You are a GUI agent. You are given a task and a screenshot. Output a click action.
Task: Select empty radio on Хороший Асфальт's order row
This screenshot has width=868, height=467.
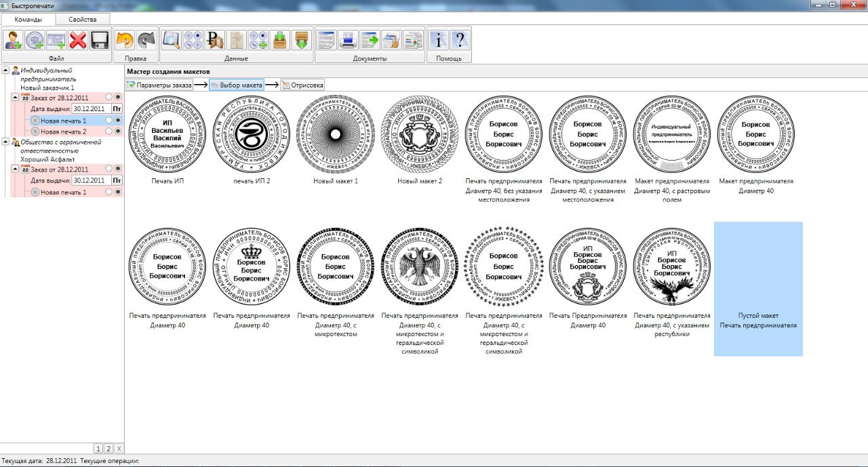(108, 169)
